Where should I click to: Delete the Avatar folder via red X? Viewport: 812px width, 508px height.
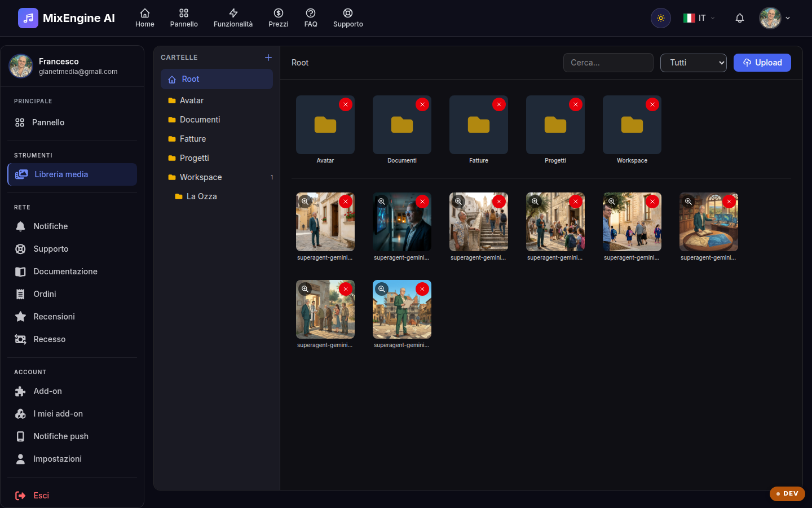[x=346, y=104]
